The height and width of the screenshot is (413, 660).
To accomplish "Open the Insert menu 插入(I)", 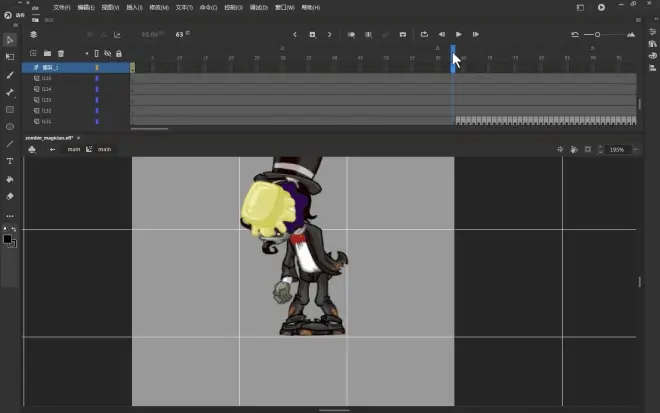I will (134, 8).
